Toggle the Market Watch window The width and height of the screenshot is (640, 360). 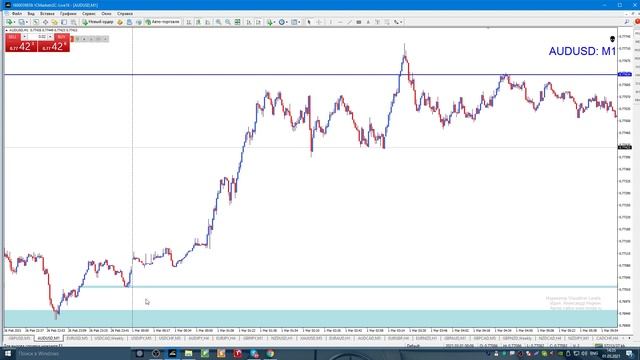[x=36, y=22]
